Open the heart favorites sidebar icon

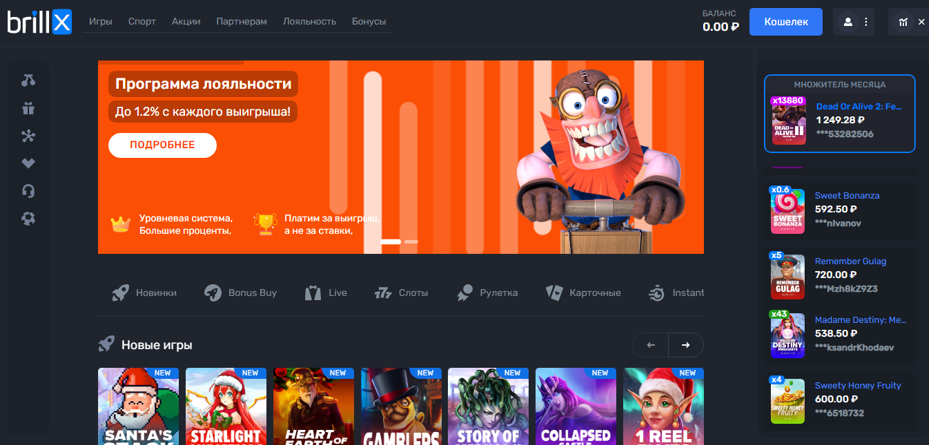[28, 163]
